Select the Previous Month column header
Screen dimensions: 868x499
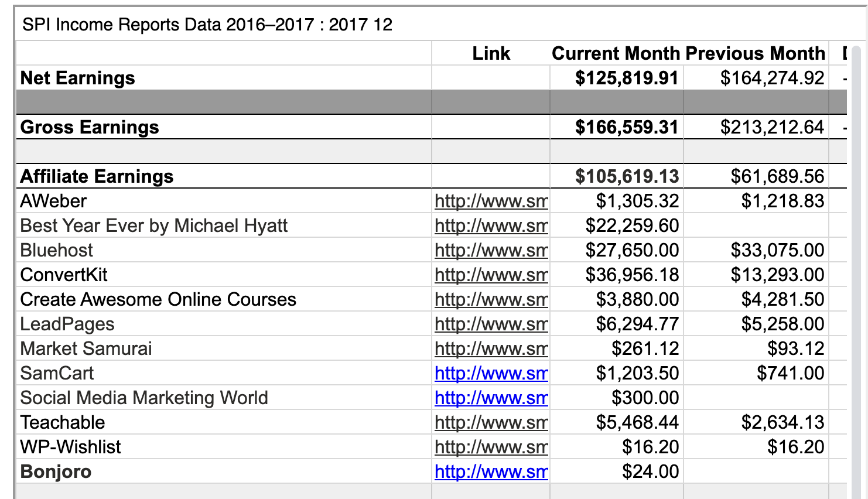(x=755, y=53)
